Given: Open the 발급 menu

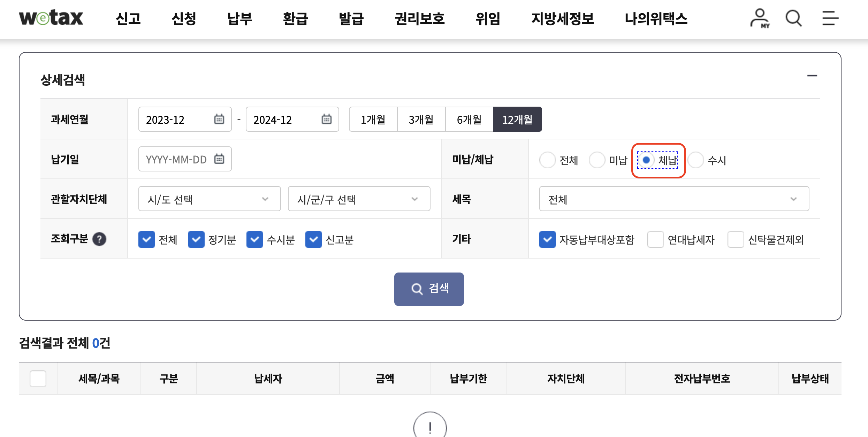Looking at the screenshot, I should pyautogui.click(x=351, y=18).
